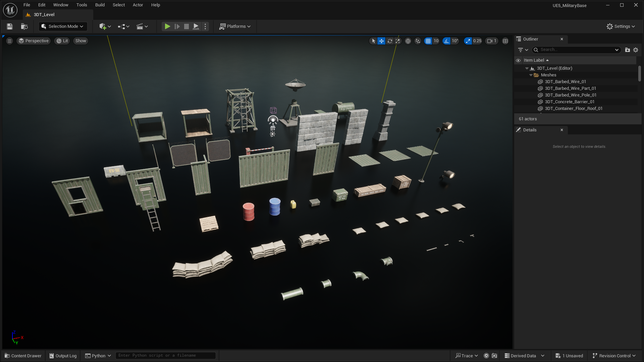Open the Build menu
644x362 pixels.
coord(100,5)
